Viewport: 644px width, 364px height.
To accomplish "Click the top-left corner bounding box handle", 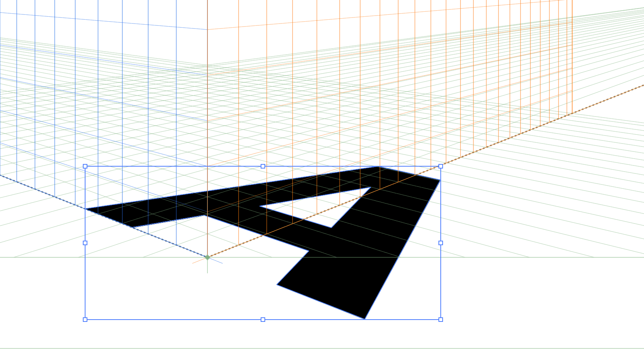I will (x=85, y=166).
